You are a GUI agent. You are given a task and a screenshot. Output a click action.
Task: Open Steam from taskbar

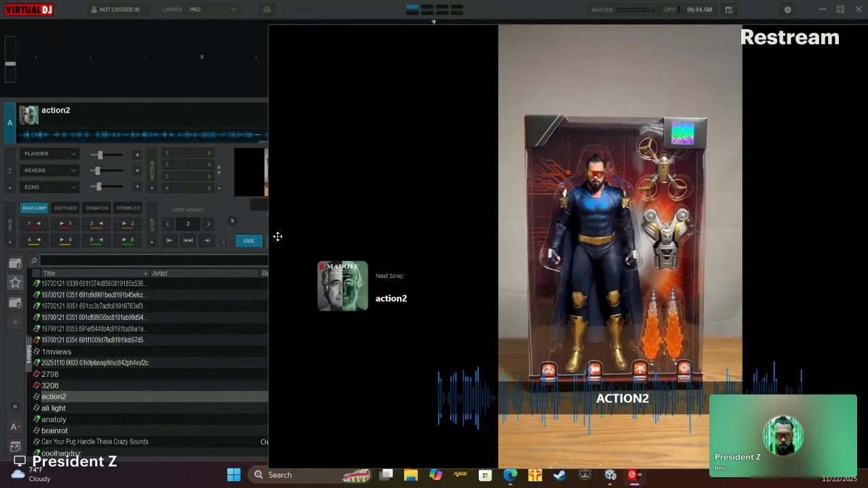(x=559, y=474)
